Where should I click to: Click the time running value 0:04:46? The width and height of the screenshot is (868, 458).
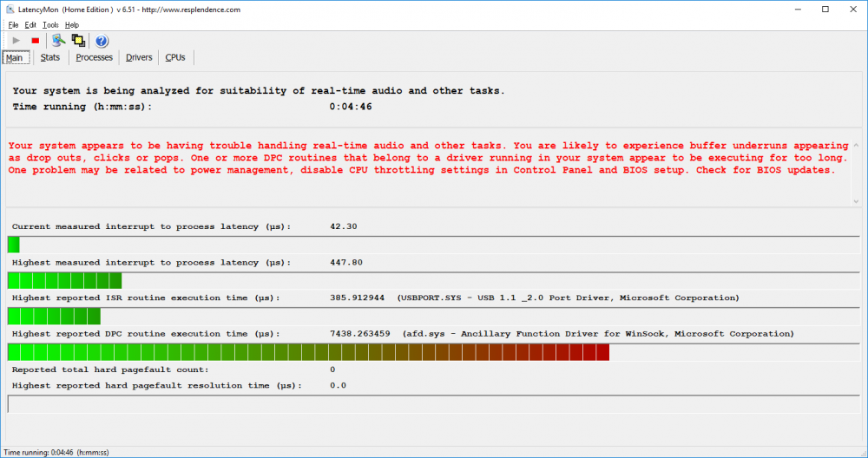pyautogui.click(x=351, y=107)
